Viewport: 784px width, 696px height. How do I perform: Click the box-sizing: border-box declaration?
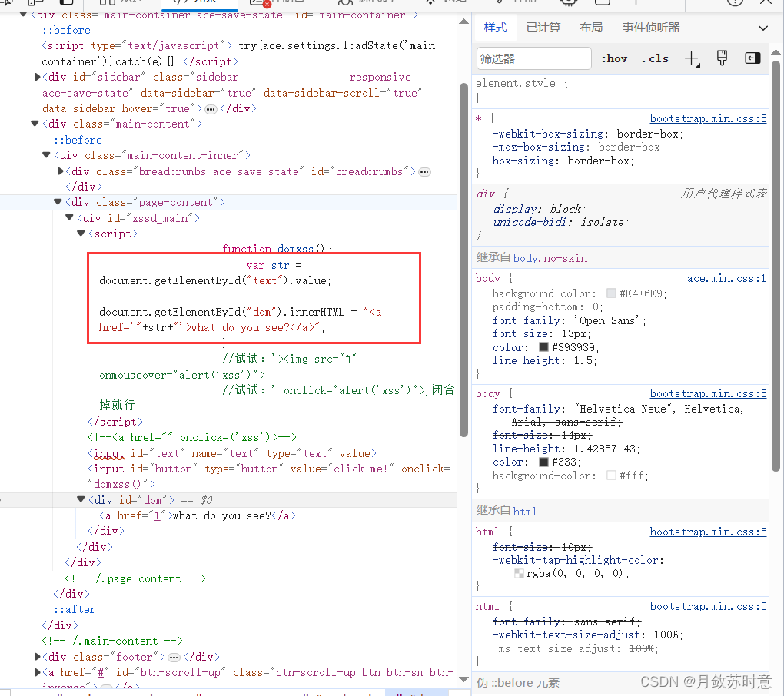pyautogui.click(x=563, y=161)
